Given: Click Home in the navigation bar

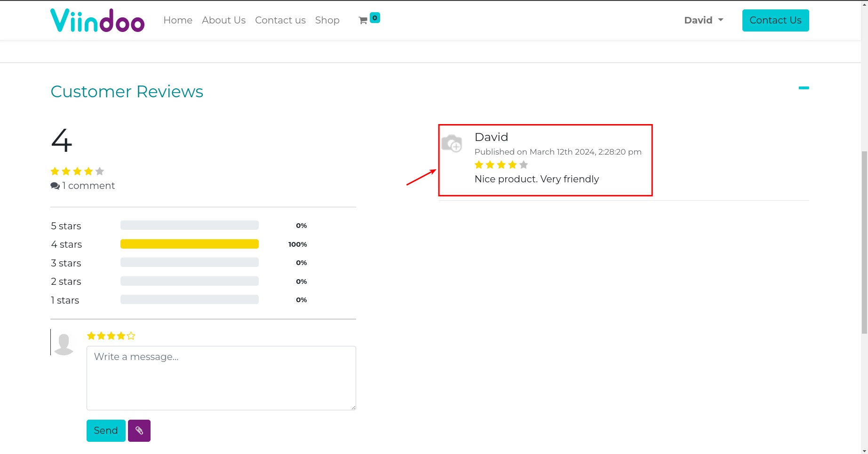Looking at the screenshot, I should (x=178, y=20).
